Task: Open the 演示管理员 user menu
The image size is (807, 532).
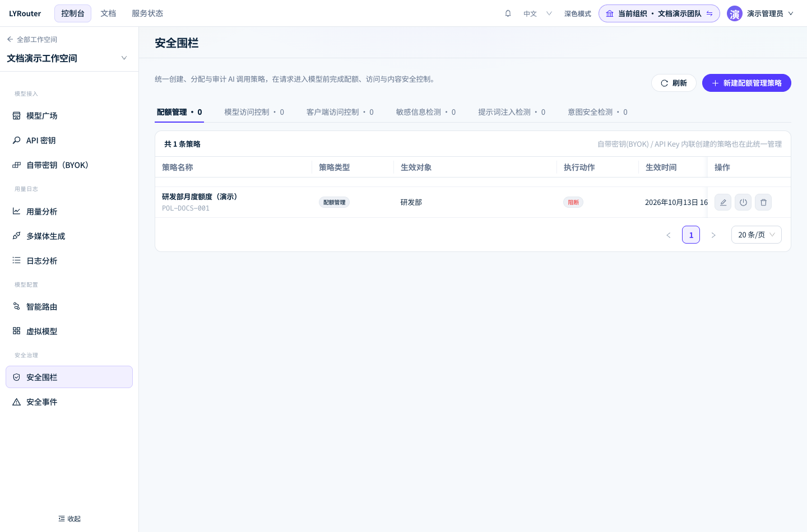Action: (760, 13)
